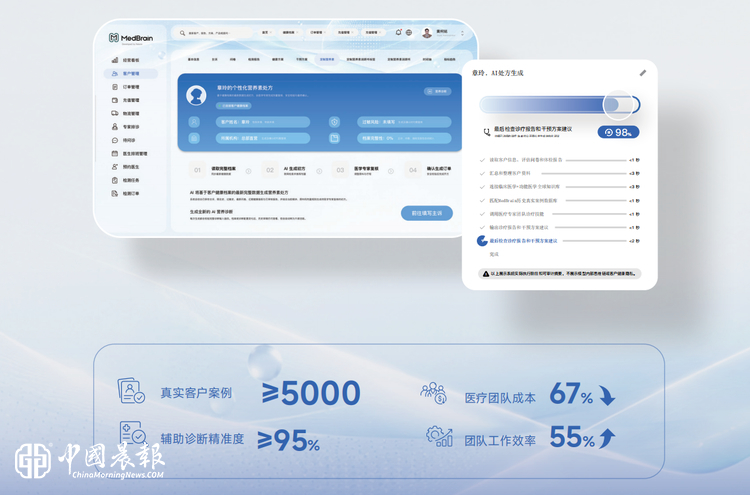The width and height of the screenshot is (750, 495).
Task: Click the checkmark beside 汇总和整理客户资料
Action: (x=482, y=173)
